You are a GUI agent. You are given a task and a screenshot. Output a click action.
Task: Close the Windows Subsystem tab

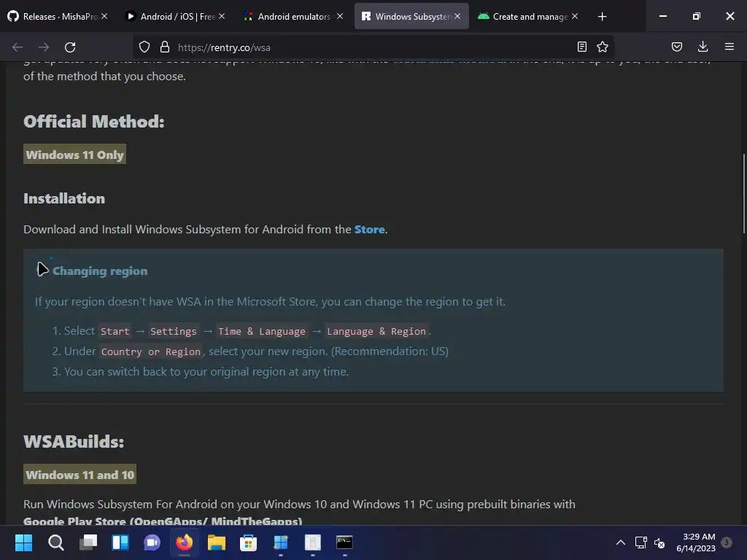pyautogui.click(x=457, y=16)
